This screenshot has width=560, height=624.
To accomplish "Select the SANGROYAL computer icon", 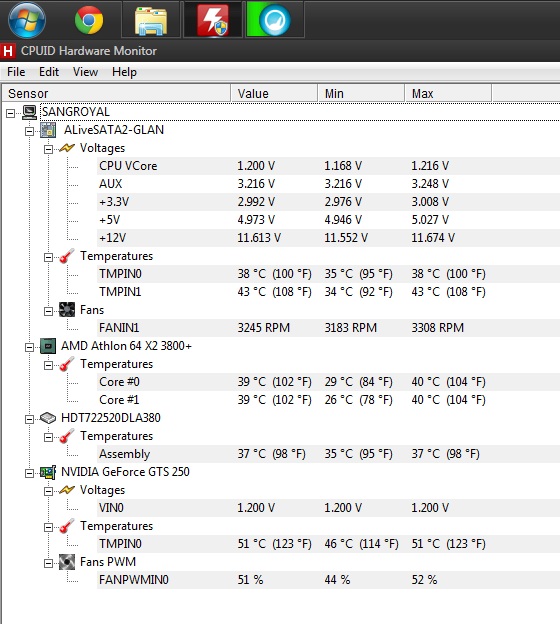I will pyautogui.click(x=29, y=112).
